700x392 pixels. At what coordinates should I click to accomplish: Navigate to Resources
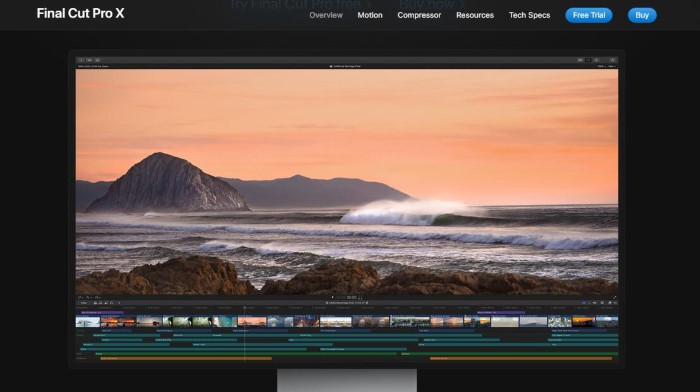475,15
